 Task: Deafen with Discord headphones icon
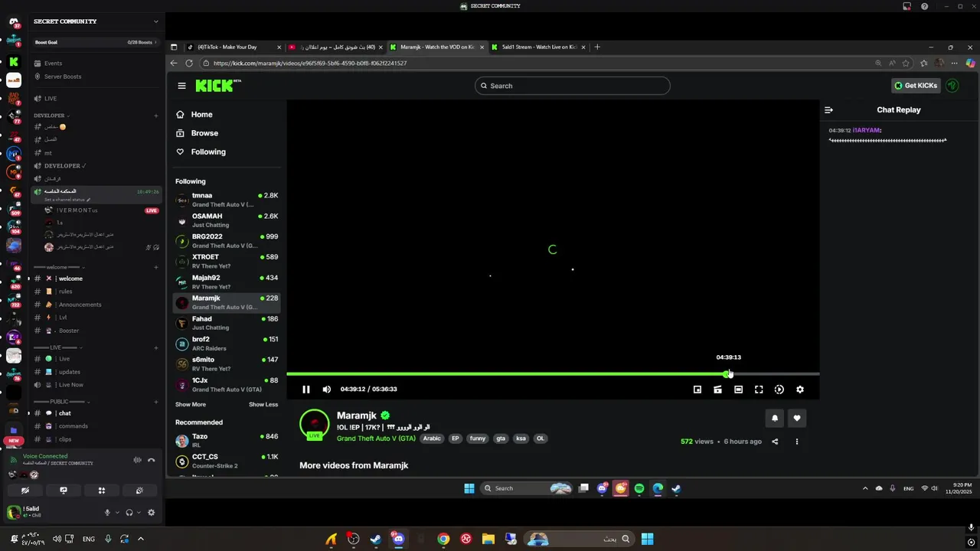tap(129, 513)
